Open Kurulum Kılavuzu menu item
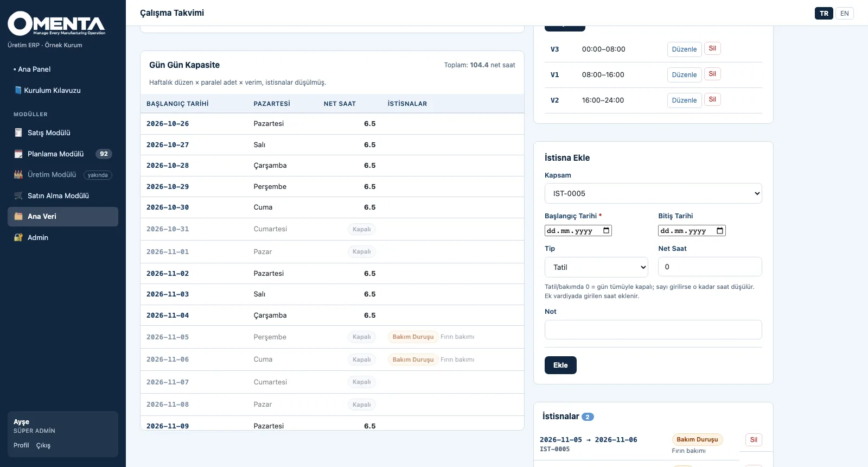Screen dimensions: 868x467 point(63,90)
